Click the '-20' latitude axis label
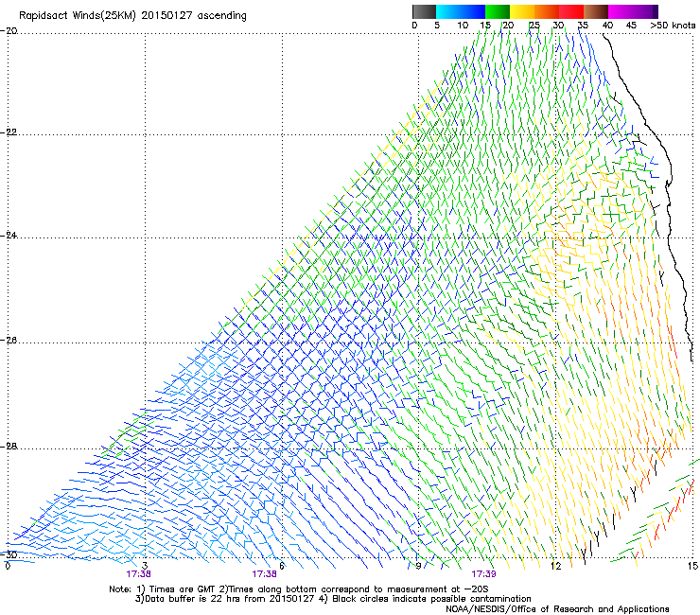 [x=9, y=31]
